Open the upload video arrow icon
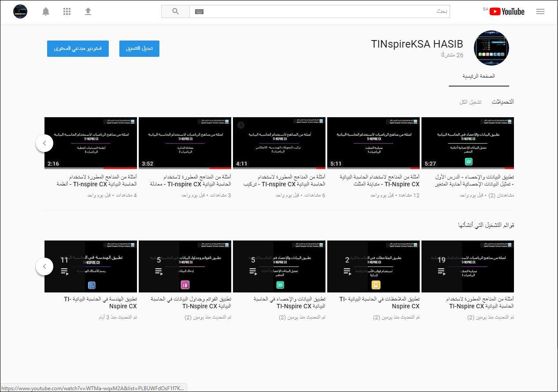The width and height of the screenshot is (558, 392). pyautogui.click(x=88, y=11)
